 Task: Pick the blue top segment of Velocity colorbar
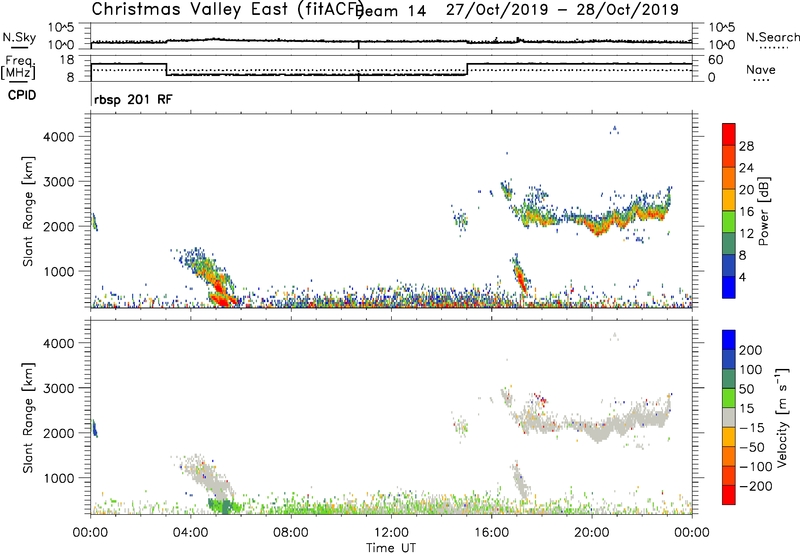pyautogui.click(x=729, y=340)
